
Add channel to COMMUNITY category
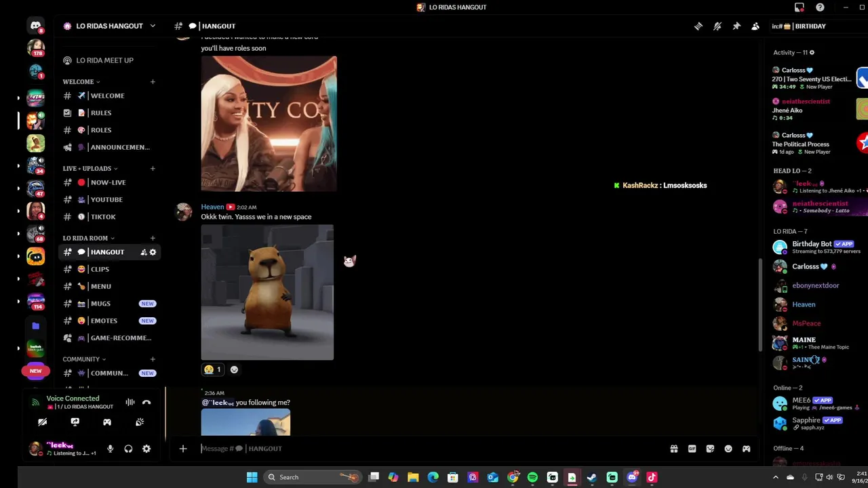[x=153, y=359]
